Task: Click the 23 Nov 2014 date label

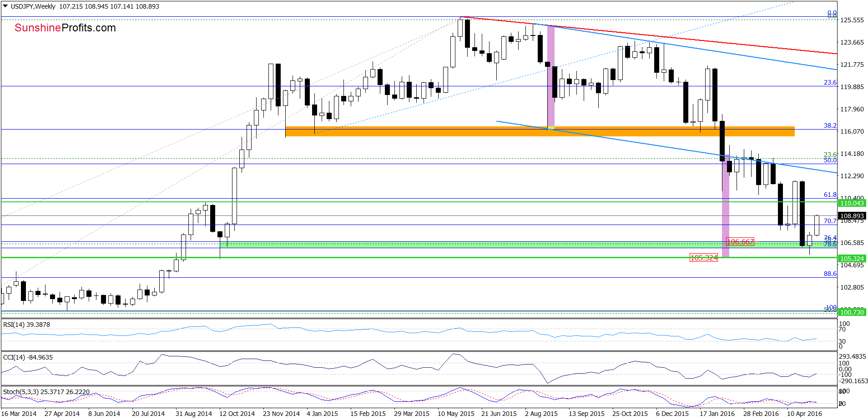Action: pyautogui.click(x=281, y=414)
